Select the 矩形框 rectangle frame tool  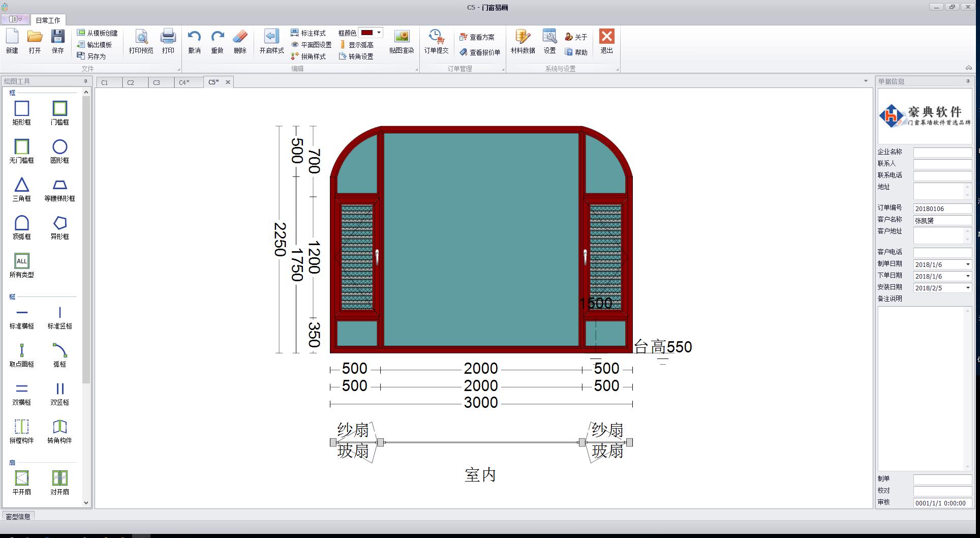click(21, 112)
